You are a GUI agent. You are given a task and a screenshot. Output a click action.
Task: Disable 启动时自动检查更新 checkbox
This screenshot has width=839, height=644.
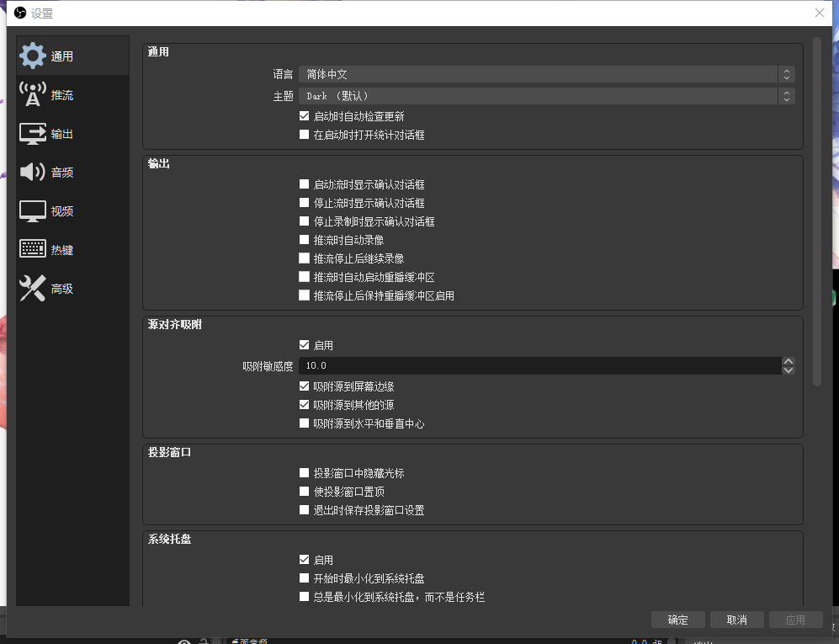pos(305,116)
